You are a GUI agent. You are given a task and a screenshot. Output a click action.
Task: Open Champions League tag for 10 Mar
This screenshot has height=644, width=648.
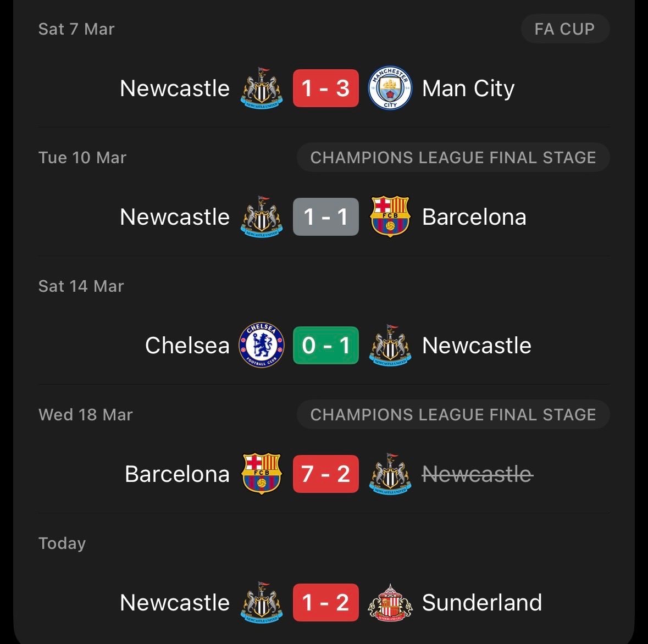(x=453, y=158)
